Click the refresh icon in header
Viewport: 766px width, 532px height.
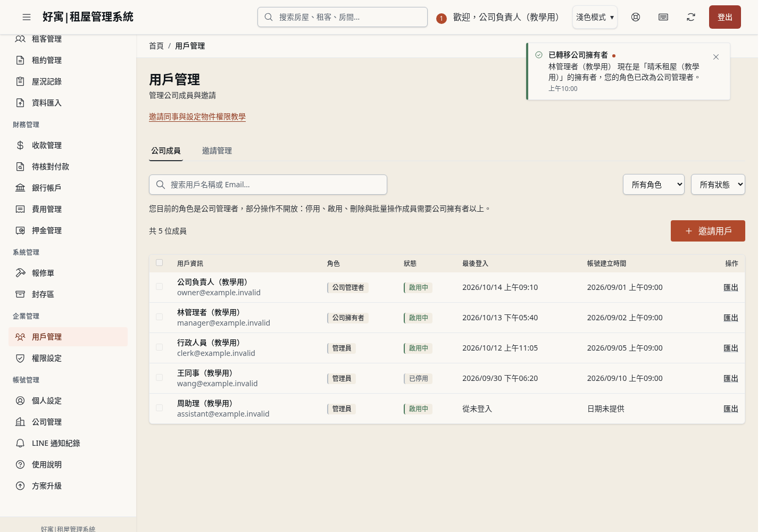coord(691,17)
